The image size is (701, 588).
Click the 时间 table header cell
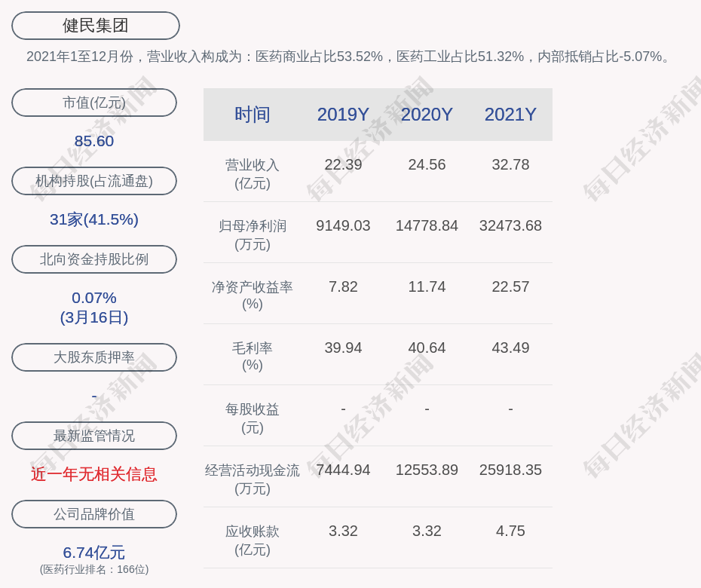pos(252,115)
